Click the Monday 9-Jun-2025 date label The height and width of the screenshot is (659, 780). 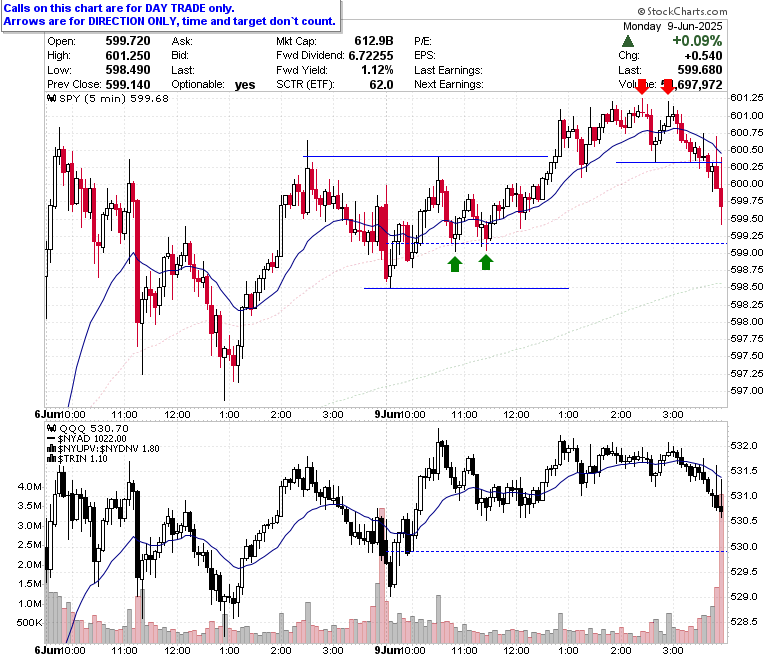pyautogui.click(x=673, y=26)
